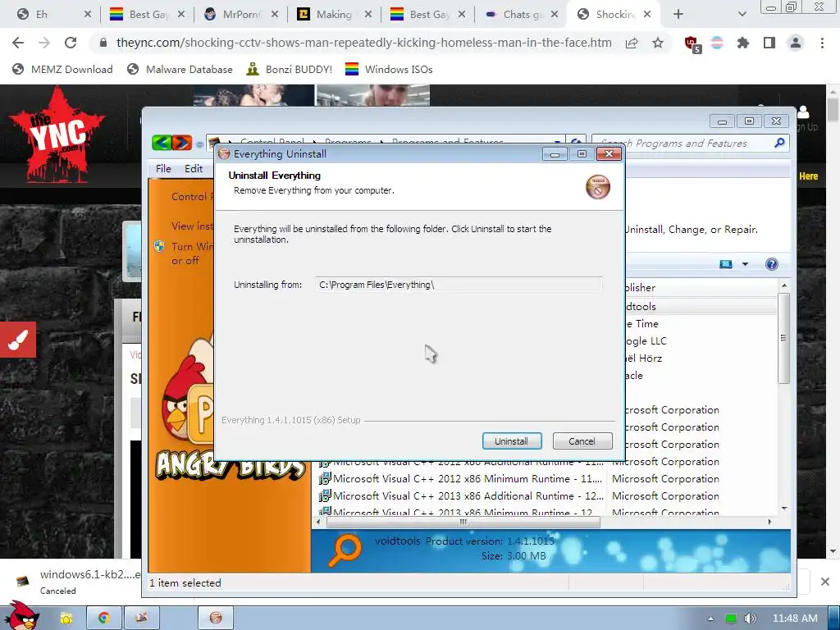Click the horizontal scroll right arrow of program list

point(770,523)
